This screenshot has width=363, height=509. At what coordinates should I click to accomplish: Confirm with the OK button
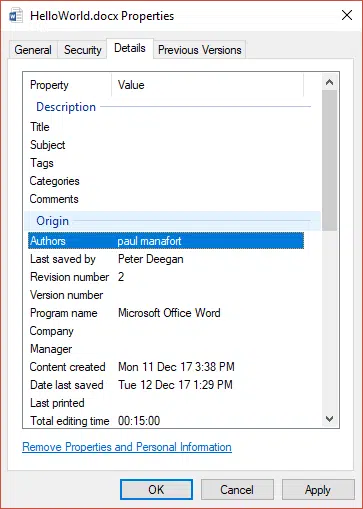[156, 490]
